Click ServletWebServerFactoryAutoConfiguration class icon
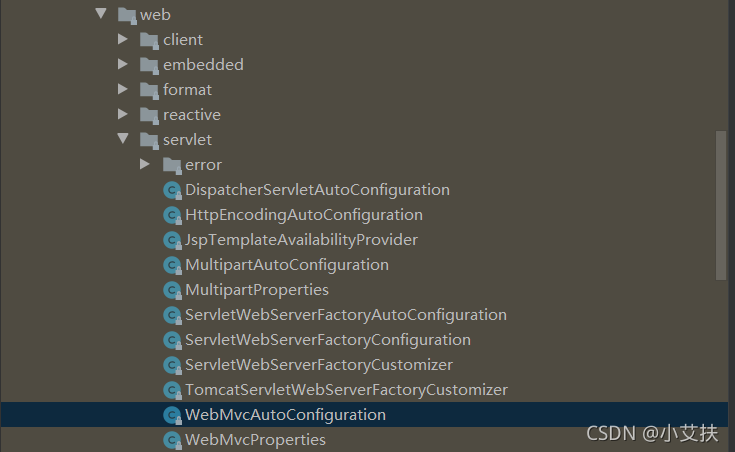 172,316
